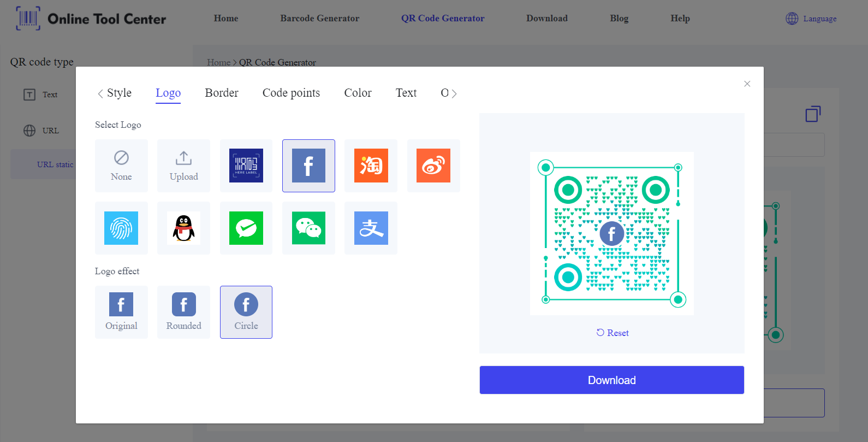The height and width of the screenshot is (442, 868).
Task: Click the partially visible O tab
Action: tap(445, 93)
